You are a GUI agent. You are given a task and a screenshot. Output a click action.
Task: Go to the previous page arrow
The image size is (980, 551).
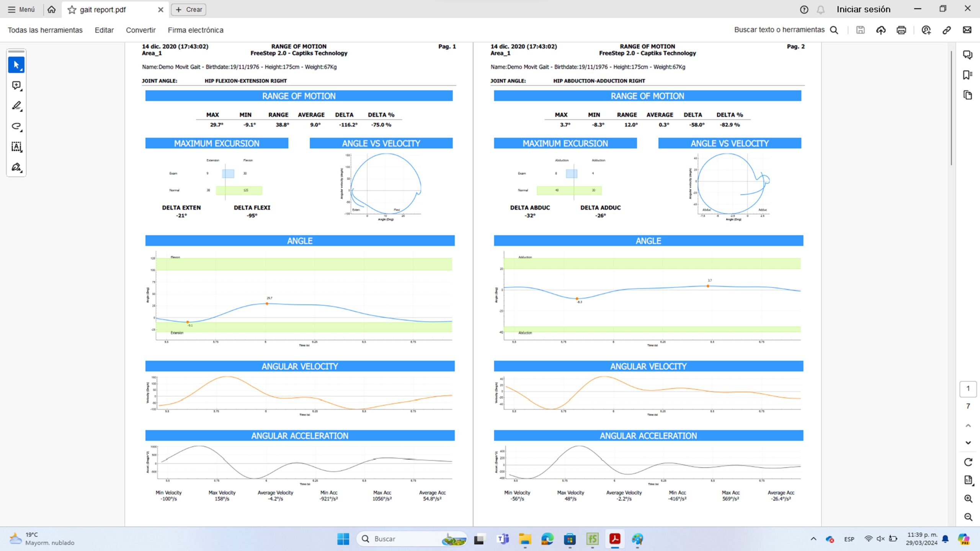pos(968,425)
